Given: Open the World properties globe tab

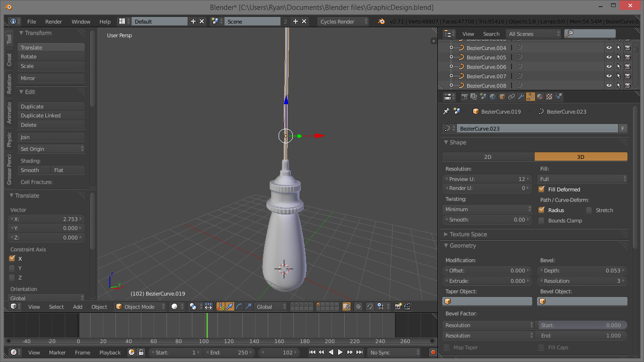Looking at the screenshot, I should tap(493, 97).
